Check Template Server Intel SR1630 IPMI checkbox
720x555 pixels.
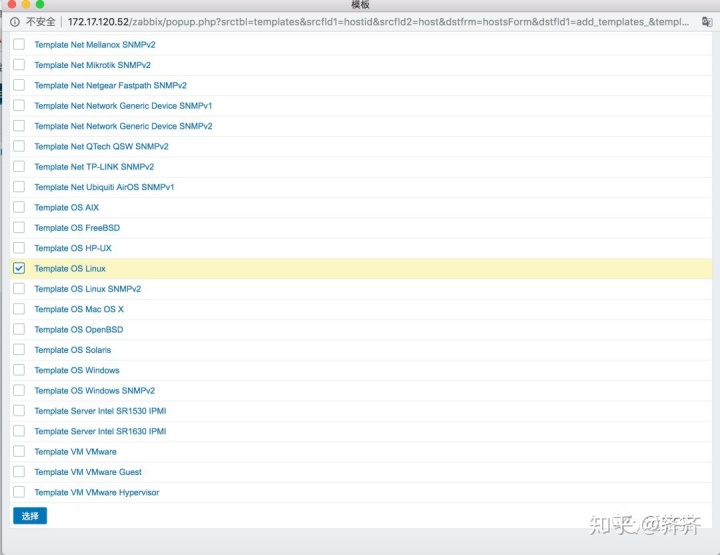coord(19,431)
